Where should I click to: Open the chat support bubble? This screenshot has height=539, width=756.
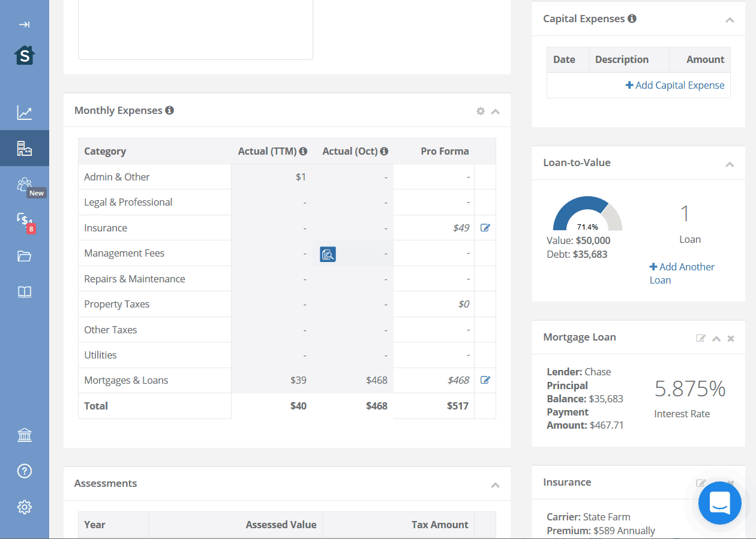[x=719, y=503]
